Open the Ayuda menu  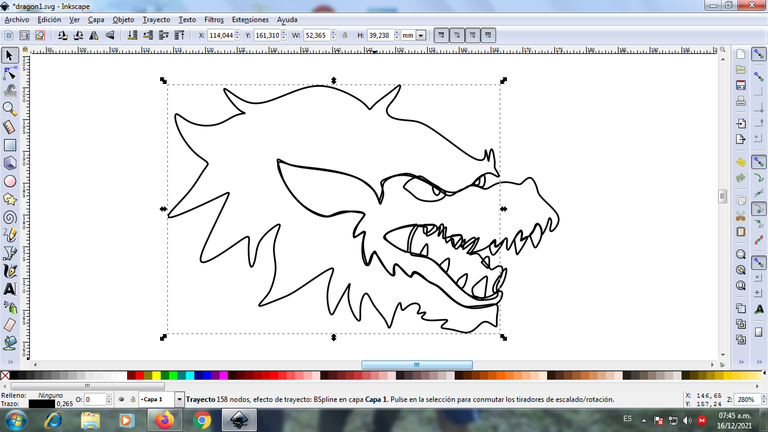[x=287, y=20]
